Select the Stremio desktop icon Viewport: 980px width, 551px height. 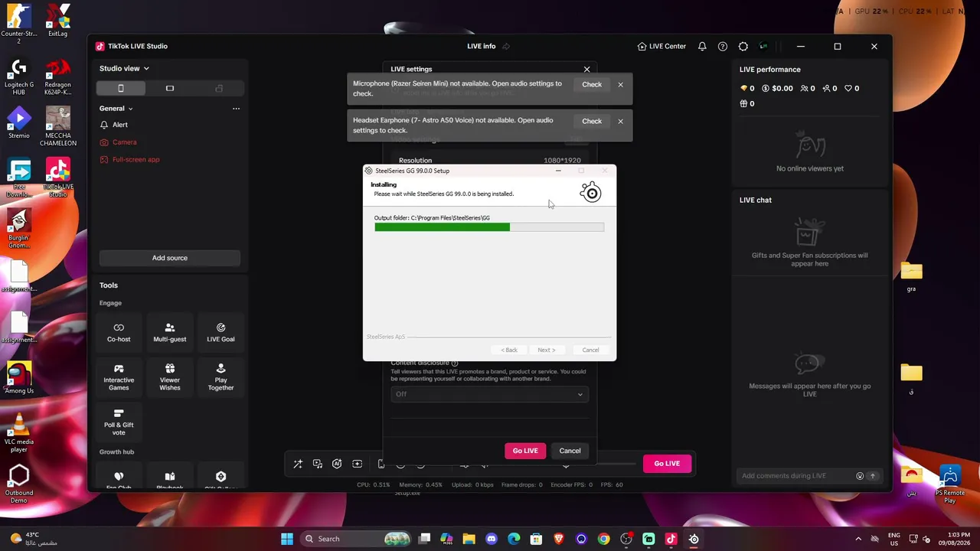(x=19, y=123)
